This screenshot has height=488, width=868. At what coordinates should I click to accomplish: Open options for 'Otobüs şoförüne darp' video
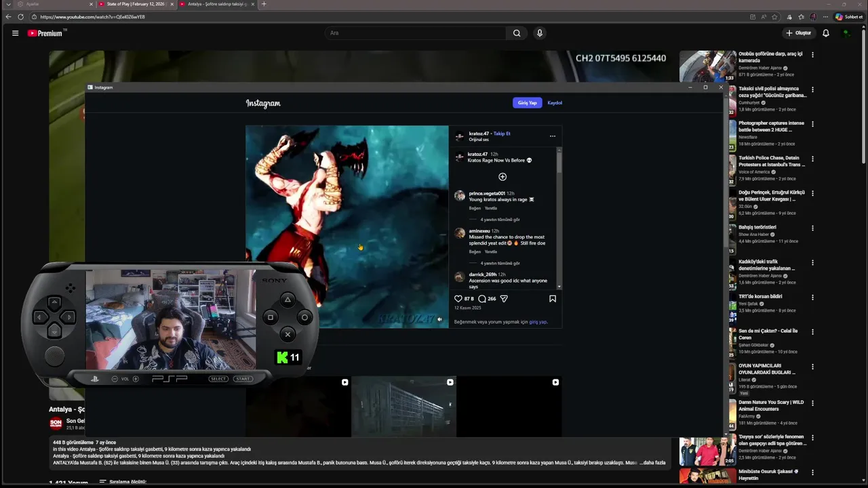812,55
